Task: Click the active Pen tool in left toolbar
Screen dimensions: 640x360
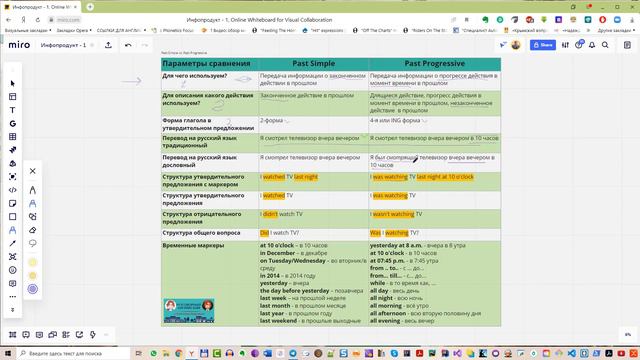Action: [x=13, y=230]
